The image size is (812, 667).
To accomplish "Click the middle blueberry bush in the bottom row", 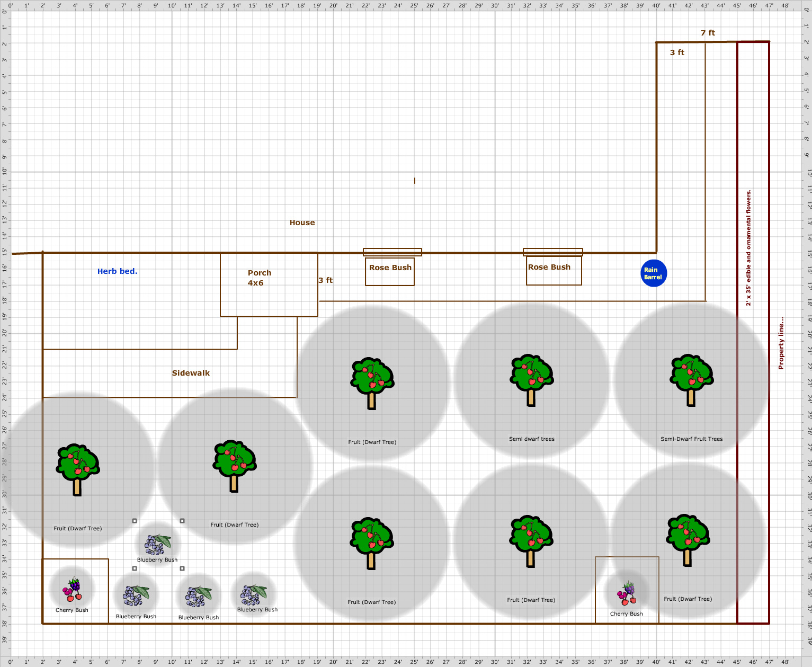I will pyautogui.click(x=199, y=597).
